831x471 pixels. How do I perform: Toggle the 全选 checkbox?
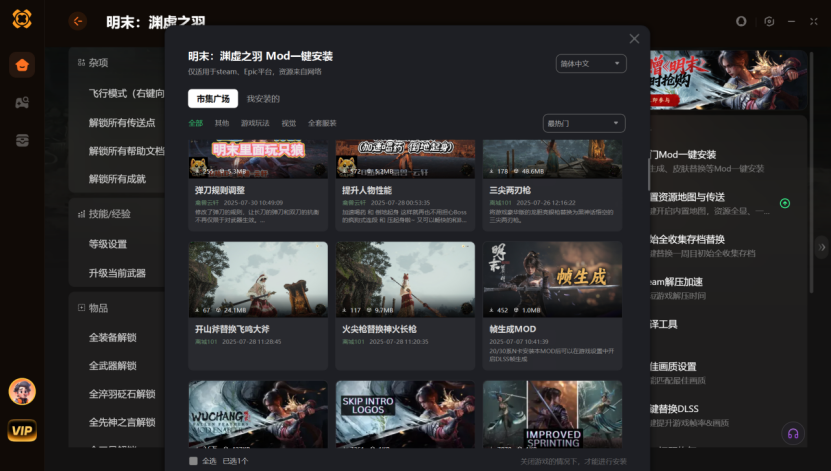(x=193, y=461)
